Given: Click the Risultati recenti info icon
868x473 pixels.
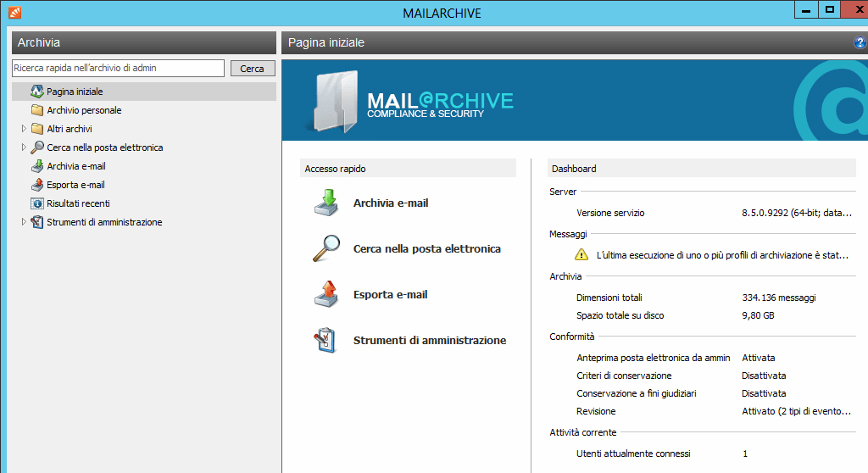Looking at the screenshot, I should point(37,203).
